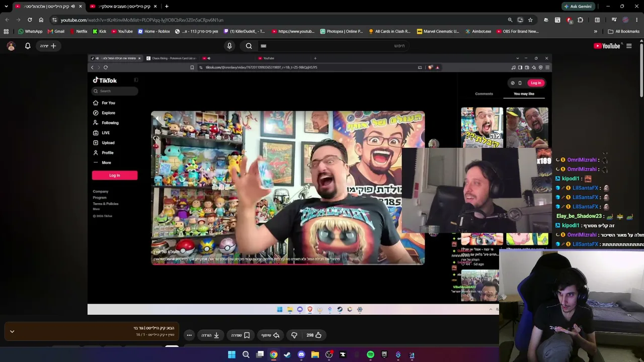Screen dimensions: 644x362
Task: Open the Photopea bookmark
Action: coord(341,31)
